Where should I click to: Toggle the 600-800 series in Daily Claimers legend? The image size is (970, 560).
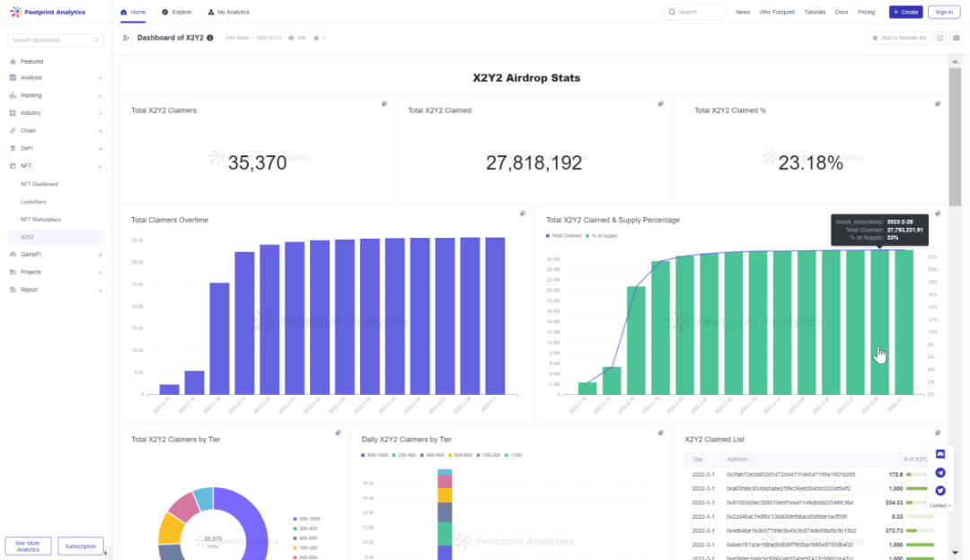[460, 455]
